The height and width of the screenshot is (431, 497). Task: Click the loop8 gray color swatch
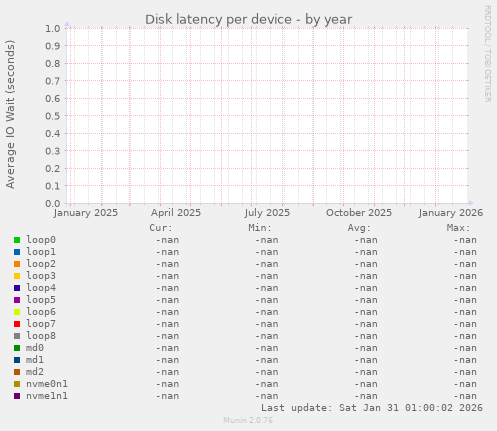coord(17,336)
